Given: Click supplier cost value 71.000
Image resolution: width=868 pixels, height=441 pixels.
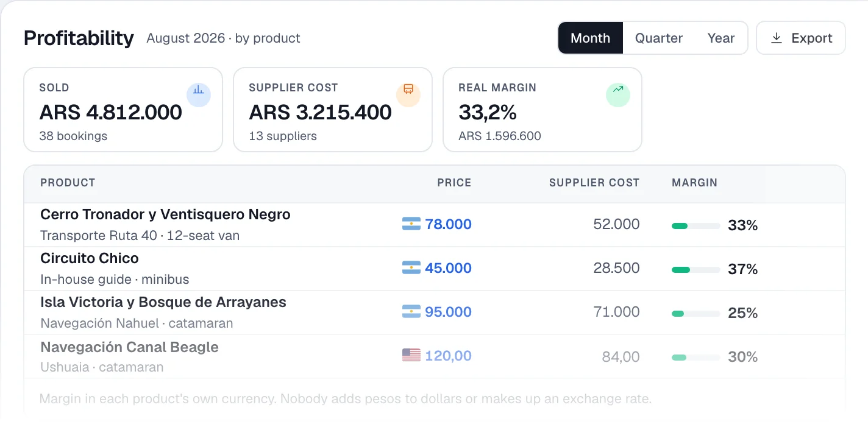Looking at the screenshot, I should [617, 312].
